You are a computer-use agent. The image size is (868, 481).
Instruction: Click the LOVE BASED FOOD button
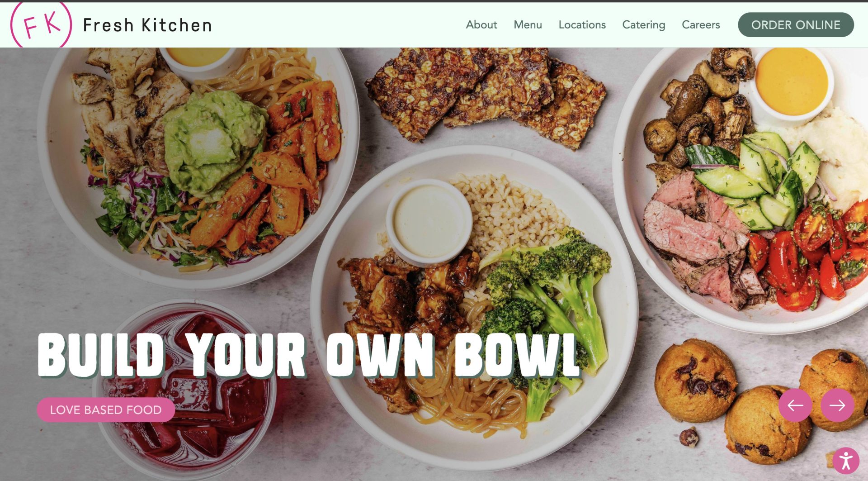[106, 410]
